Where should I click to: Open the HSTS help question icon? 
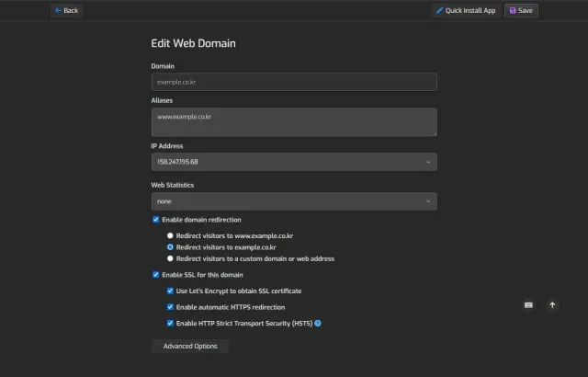(318, 324)
